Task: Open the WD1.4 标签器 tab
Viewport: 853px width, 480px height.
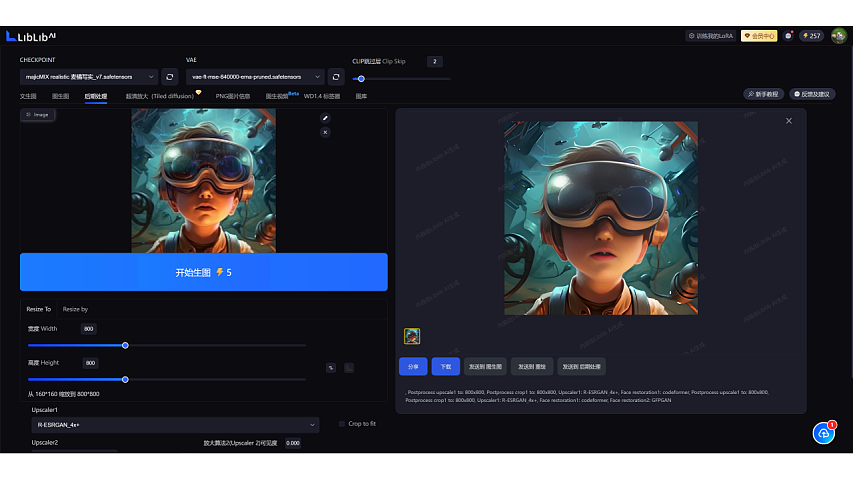Action: point(322,96)
